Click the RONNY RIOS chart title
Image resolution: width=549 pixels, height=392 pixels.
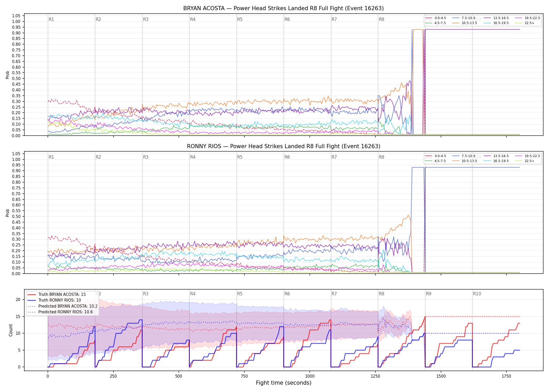pyautogui.click(x=283, y=146)
